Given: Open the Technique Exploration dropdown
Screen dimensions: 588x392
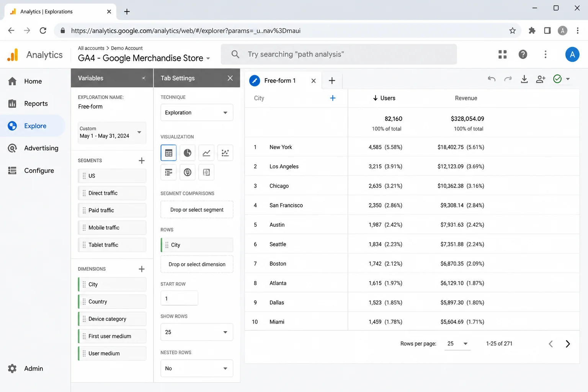Looking at the screenshot, I should (x=197, y=113).
